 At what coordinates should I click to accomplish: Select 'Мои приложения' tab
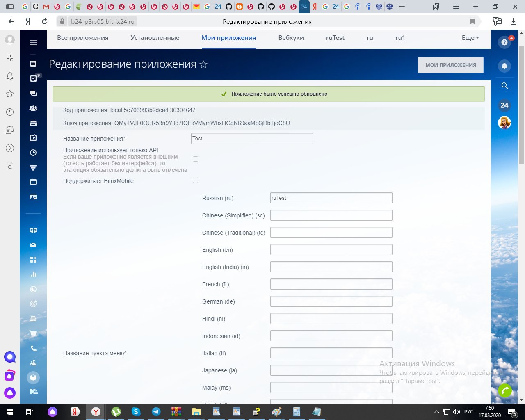click(229, 38)
